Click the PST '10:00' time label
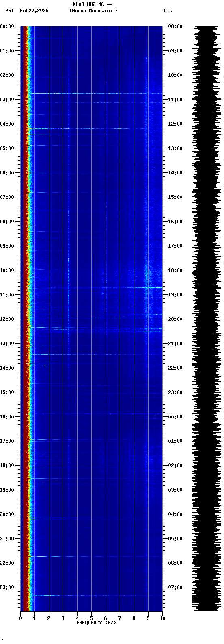Screen dimensions: 224x644 (x=7, y=270)
